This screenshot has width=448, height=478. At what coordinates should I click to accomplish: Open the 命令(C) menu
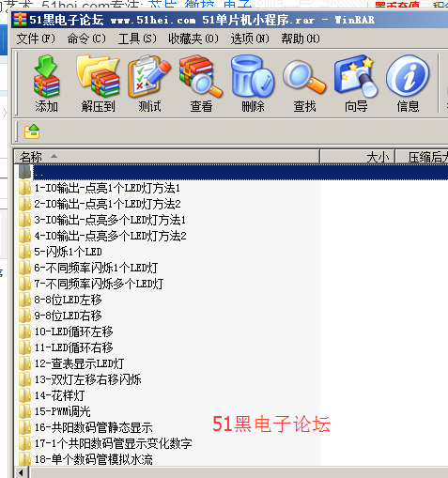click(86, 39)
